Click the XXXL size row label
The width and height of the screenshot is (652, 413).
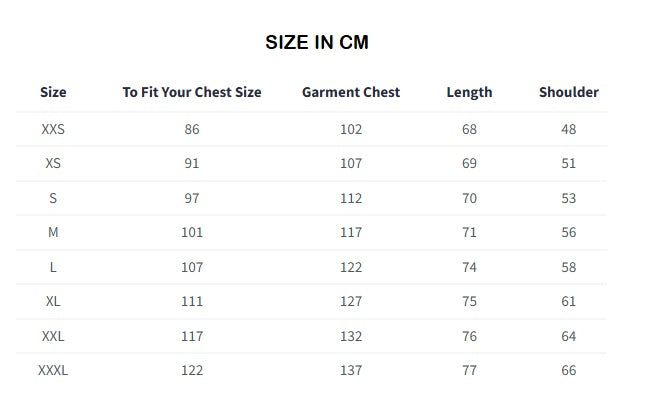pos(53,370)
